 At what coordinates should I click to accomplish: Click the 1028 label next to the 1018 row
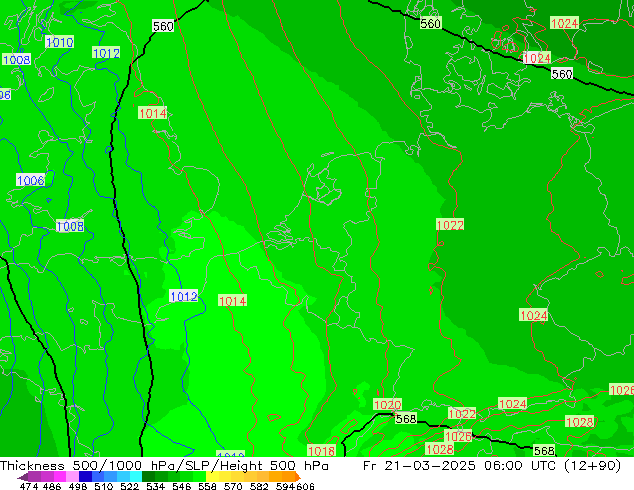[x=440, y=449]
